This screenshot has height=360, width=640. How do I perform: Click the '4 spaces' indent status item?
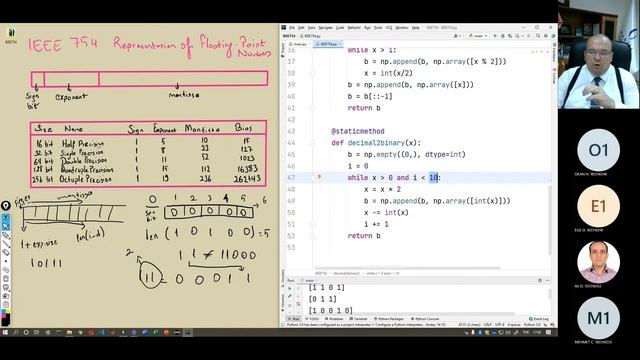coord(514,325)
